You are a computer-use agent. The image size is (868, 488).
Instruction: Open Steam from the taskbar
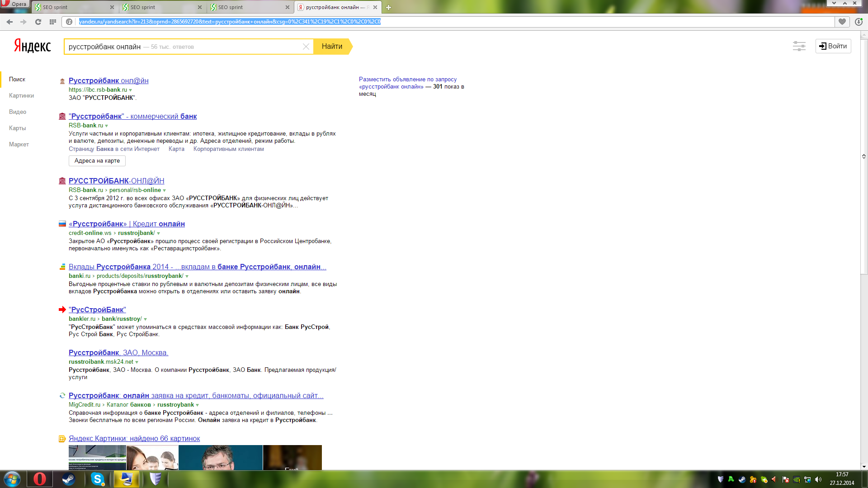click(69, 479)
